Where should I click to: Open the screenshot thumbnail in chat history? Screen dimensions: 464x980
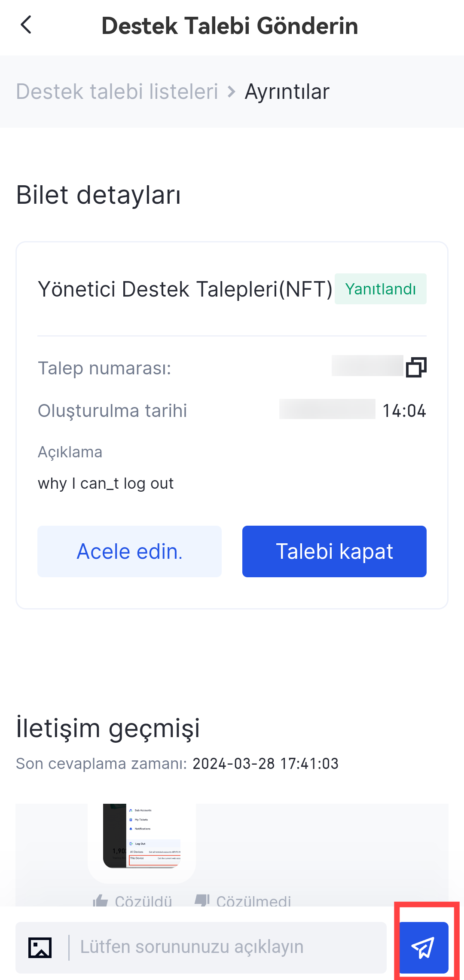click(x=142, y=836)
